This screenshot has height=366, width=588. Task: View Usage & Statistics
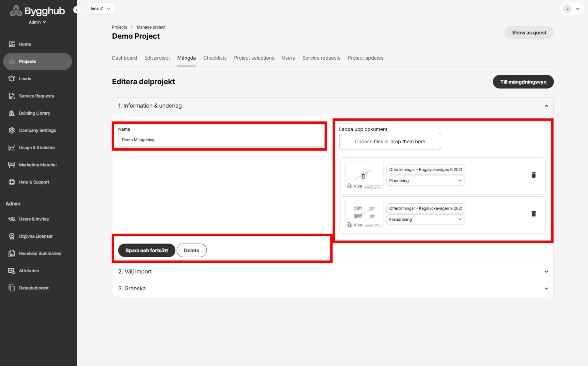click(x=37, y=147)
